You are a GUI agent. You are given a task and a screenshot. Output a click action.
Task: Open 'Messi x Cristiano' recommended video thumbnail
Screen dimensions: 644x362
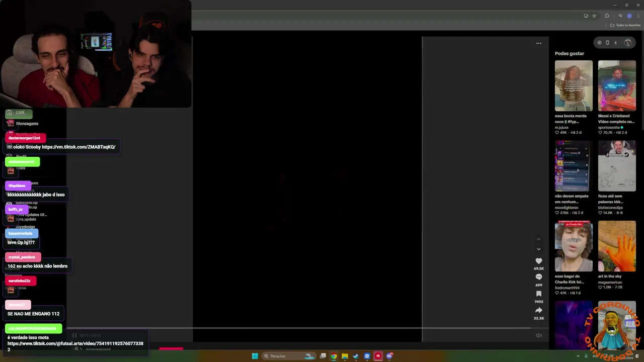pyautogui.click(x=617, y=86)
